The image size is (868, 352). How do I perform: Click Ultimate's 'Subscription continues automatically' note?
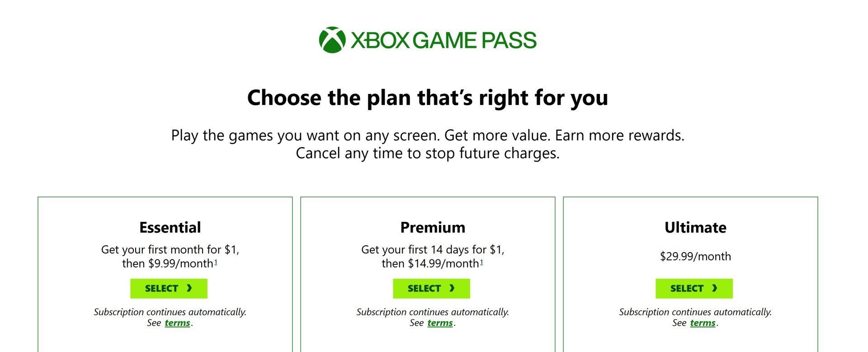pyautogui.click(x=695, y=312)
